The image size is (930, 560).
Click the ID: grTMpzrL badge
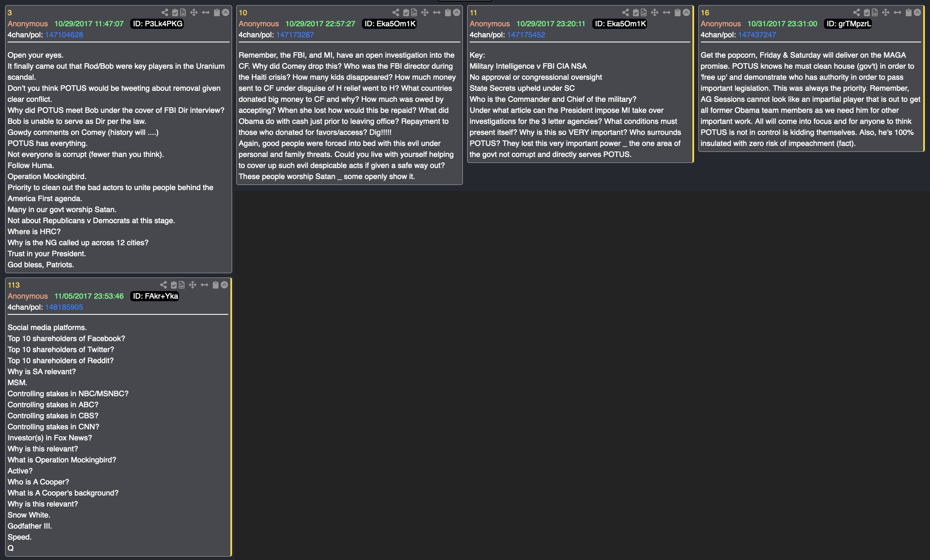(849, 24)
